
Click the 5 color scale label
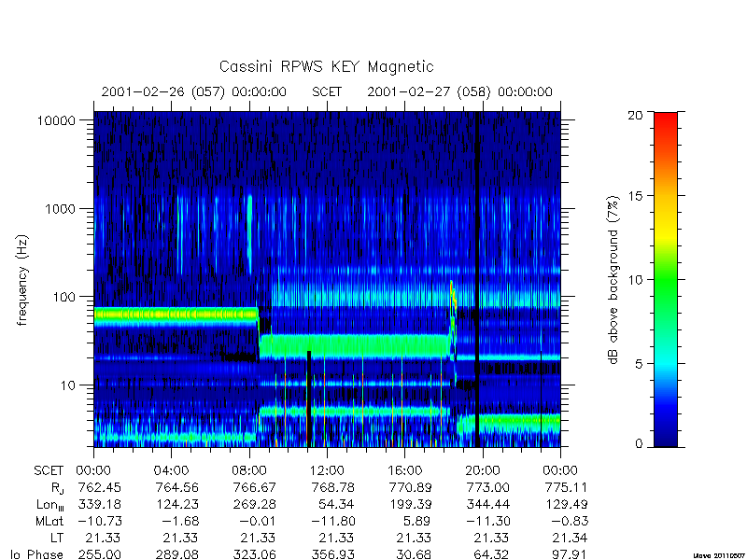tap(639, 364)
